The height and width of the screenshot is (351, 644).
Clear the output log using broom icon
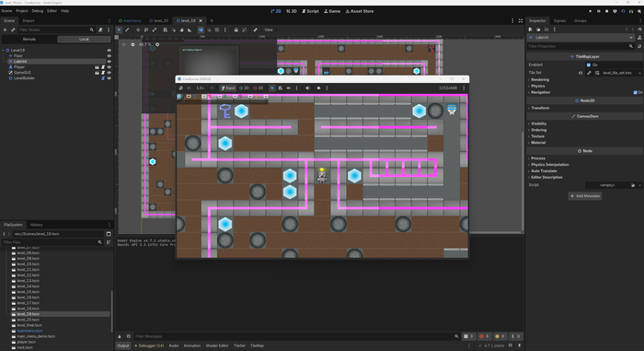click(120, 336)
